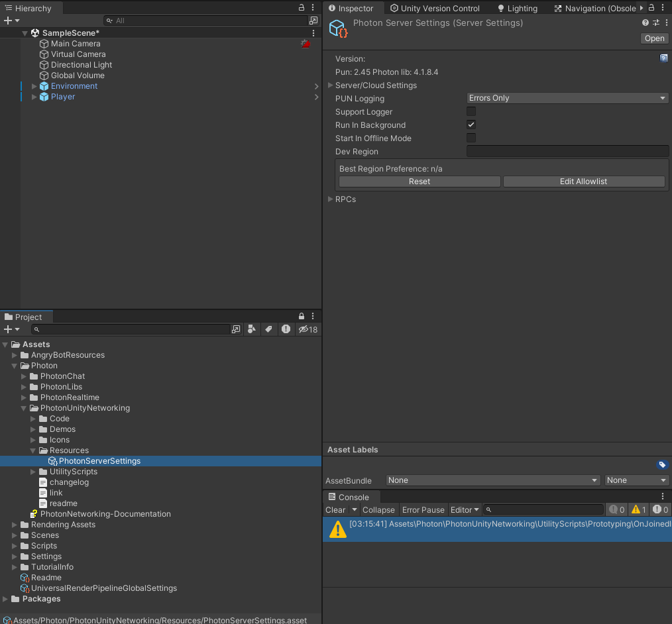This screenshot has height=624, width=672.
Task: Click Hierarchy plus create button
Action: click(x=8, y=20)
